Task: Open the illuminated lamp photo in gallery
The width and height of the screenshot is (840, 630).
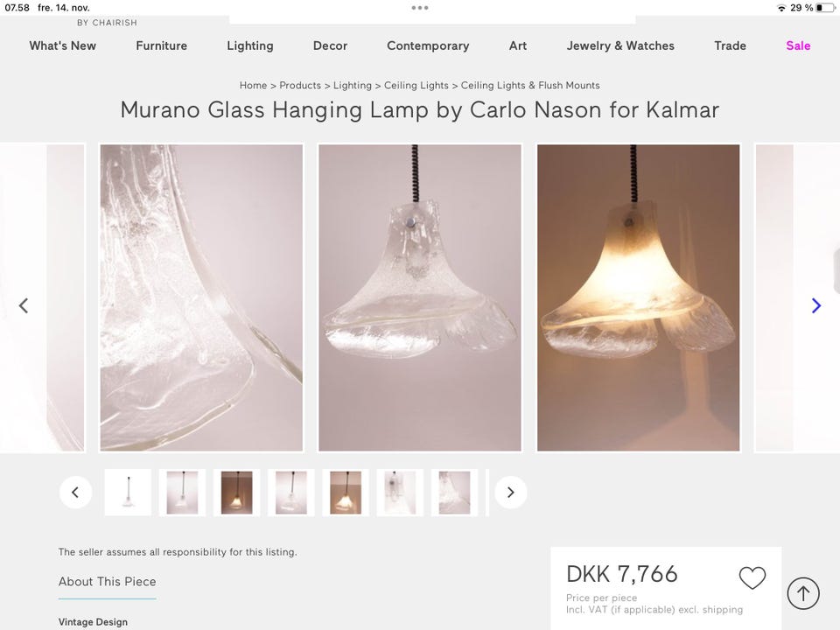Action: pos(638,297)
